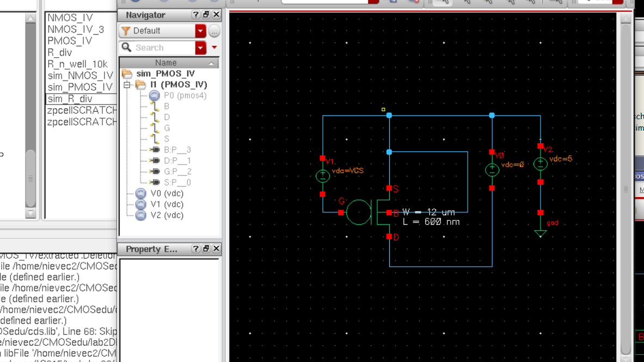Select P0 (pmos4) in Navigator tree
The width and height of the screenshot is (644, 362).
pyautogui.click(x=185, y=95)
